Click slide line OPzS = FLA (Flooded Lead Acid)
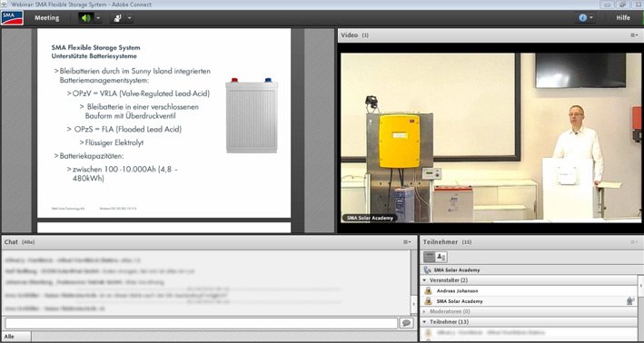The image size is (644, 343). pyautogui.click(x=128, y=129)
